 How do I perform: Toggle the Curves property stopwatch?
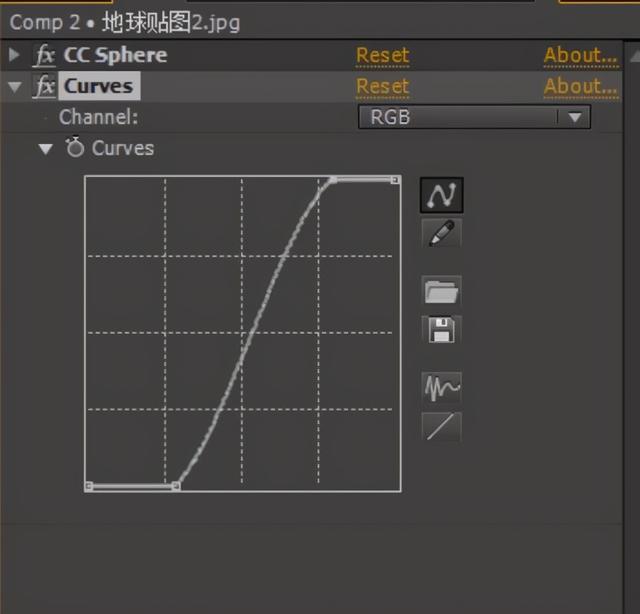point(75,147)
